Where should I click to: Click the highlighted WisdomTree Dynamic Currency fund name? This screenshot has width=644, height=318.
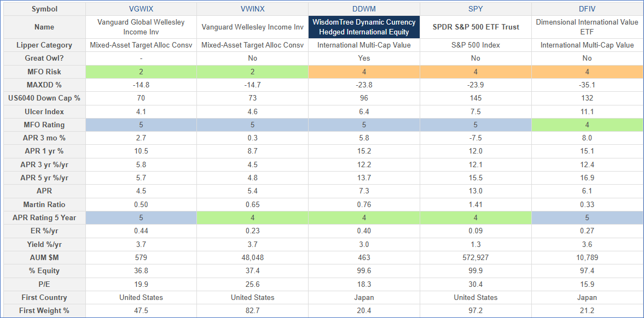(364, 27)
